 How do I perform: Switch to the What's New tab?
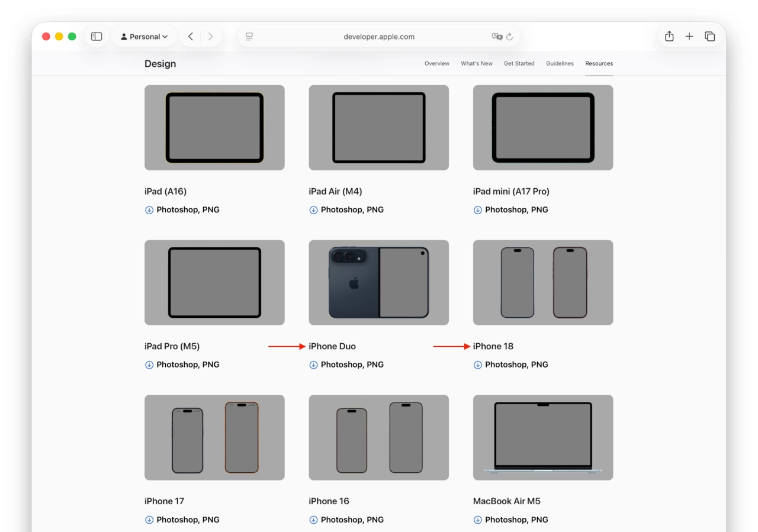click(x=477, y=63)
